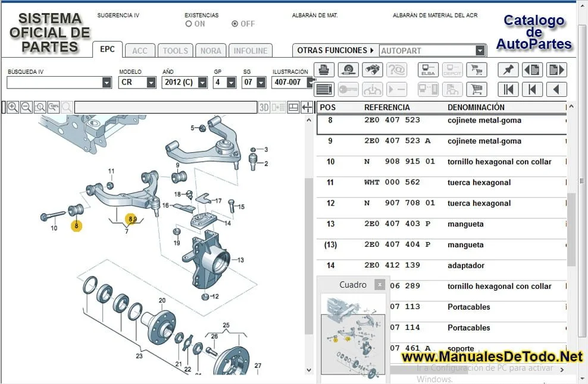Screen dimensions: 588x384
Task: Expand the AUTOPART dropdown arrow
Action: click(x=480, y=51)
